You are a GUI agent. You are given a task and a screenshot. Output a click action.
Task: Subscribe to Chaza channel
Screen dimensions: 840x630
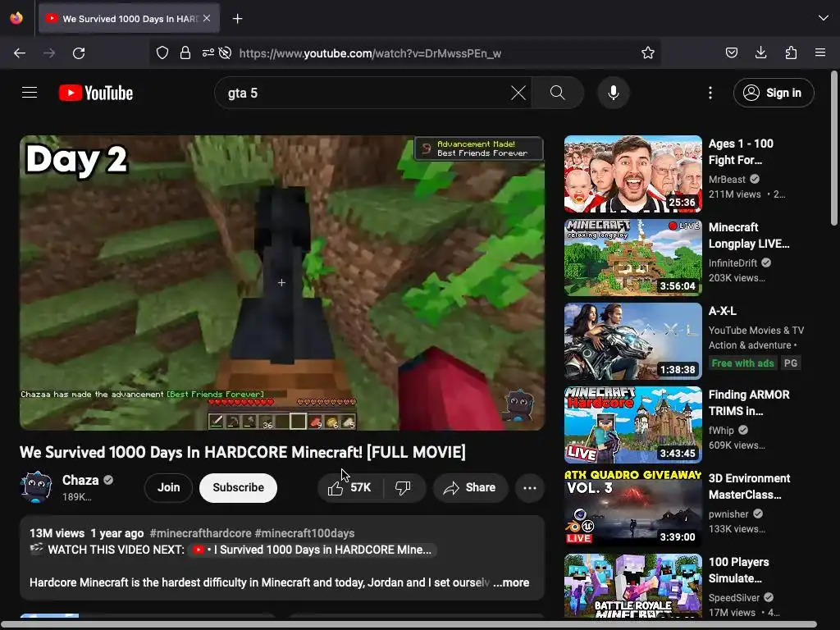239,487
